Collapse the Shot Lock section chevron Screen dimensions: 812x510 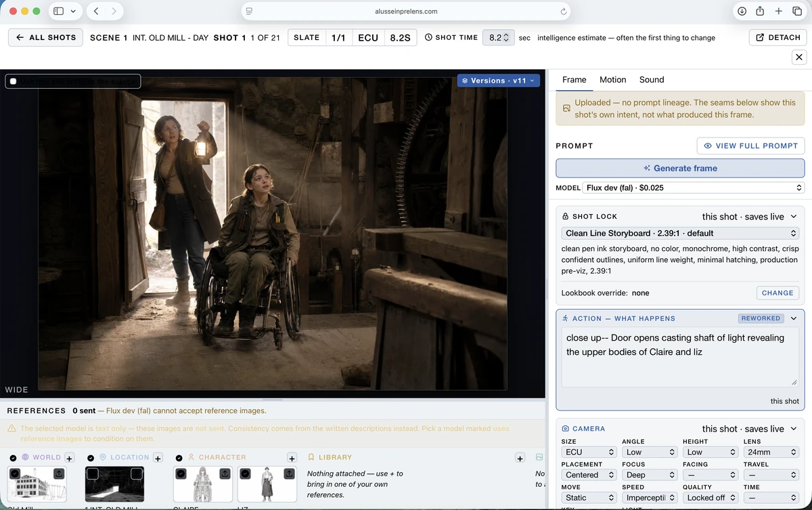[794, 217]
